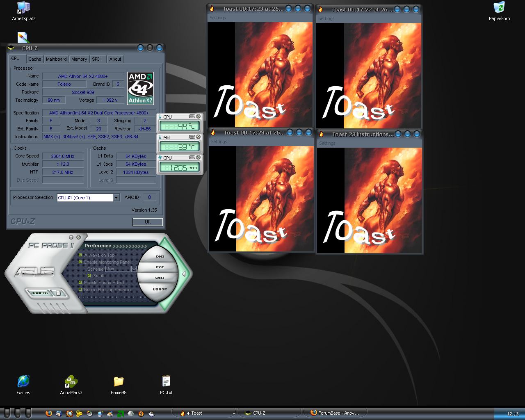Click the flame icon in 'Toast 23 instructions' title bar
Screen dimensions: 525x420
322,134
